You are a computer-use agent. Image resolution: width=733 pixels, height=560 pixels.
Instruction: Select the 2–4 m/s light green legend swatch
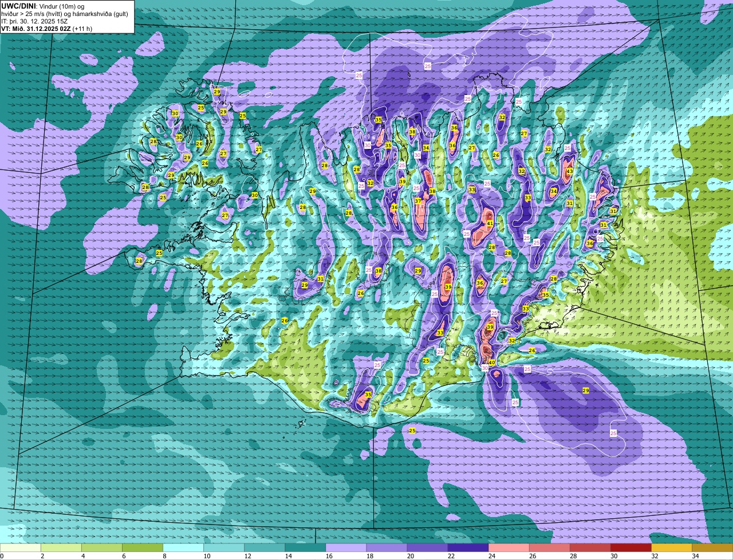coord(61,548)
